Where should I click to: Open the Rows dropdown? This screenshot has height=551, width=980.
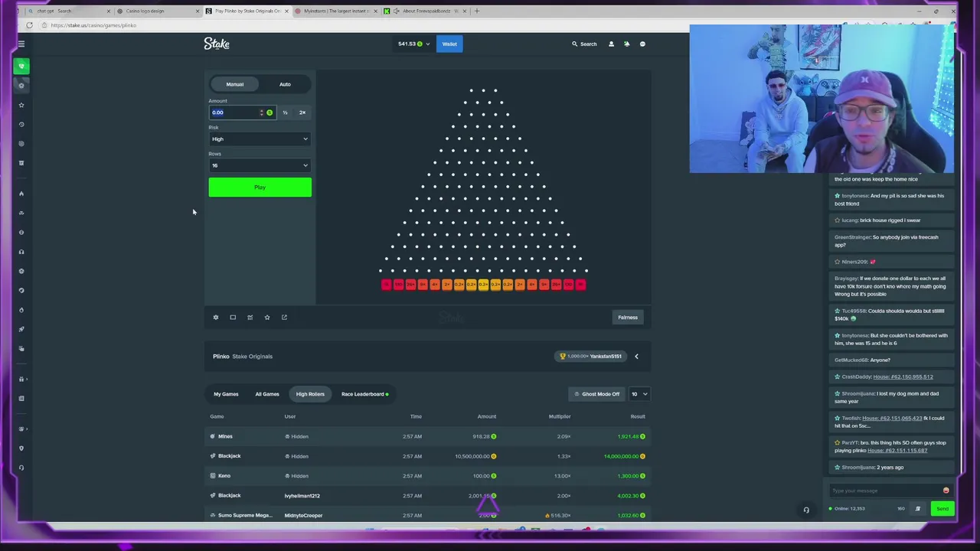pos(260,165)
